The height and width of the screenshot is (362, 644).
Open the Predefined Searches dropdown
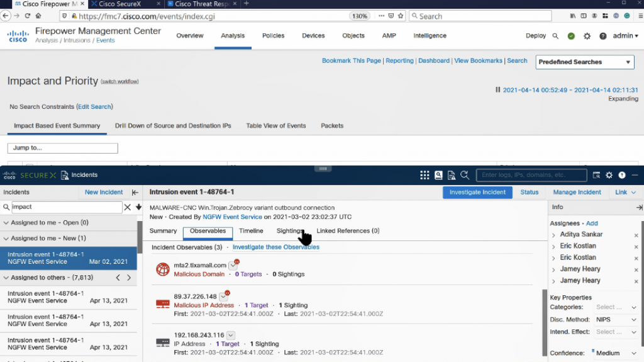click(585, 62)
